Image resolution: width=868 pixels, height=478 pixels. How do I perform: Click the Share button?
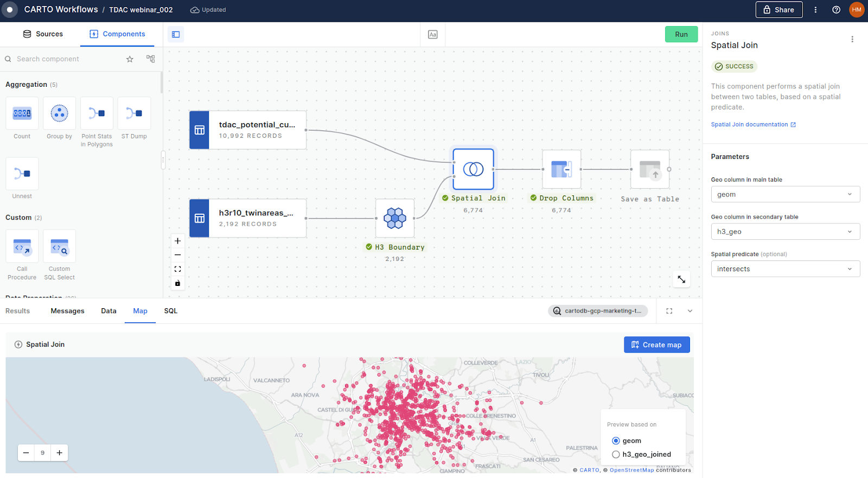779,10
